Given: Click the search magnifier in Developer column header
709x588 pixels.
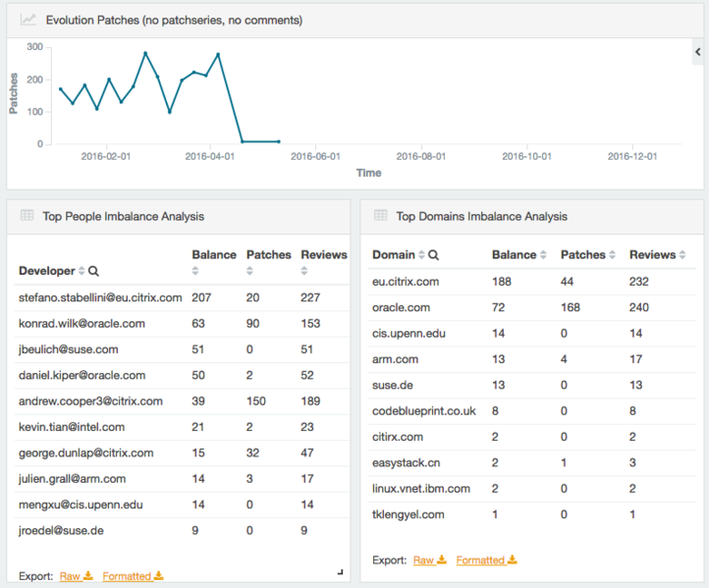Looking at the screenshot, I should (x=93, y=271).
